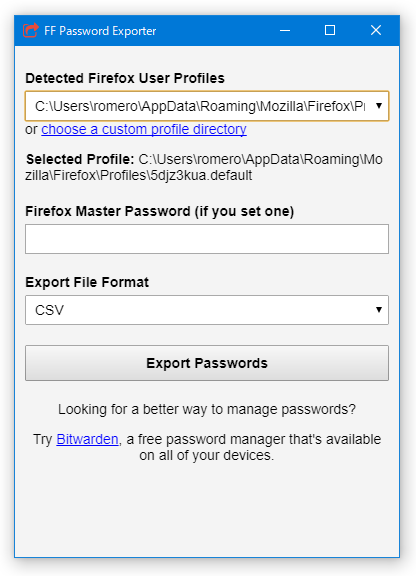This screenshot has height=576, width=416.
Task: Focus the Firefox Master Password field
Action: tap(207, 239)
